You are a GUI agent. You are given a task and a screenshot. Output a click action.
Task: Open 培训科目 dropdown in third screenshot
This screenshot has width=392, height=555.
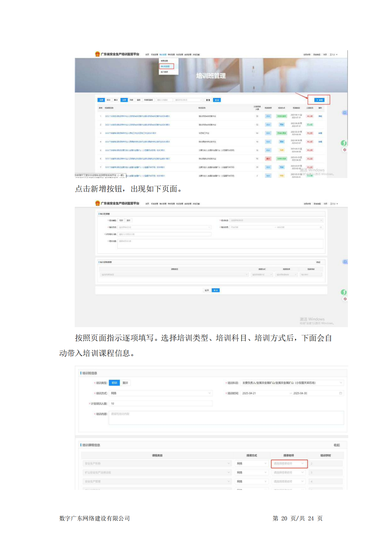tap(292, 383)
